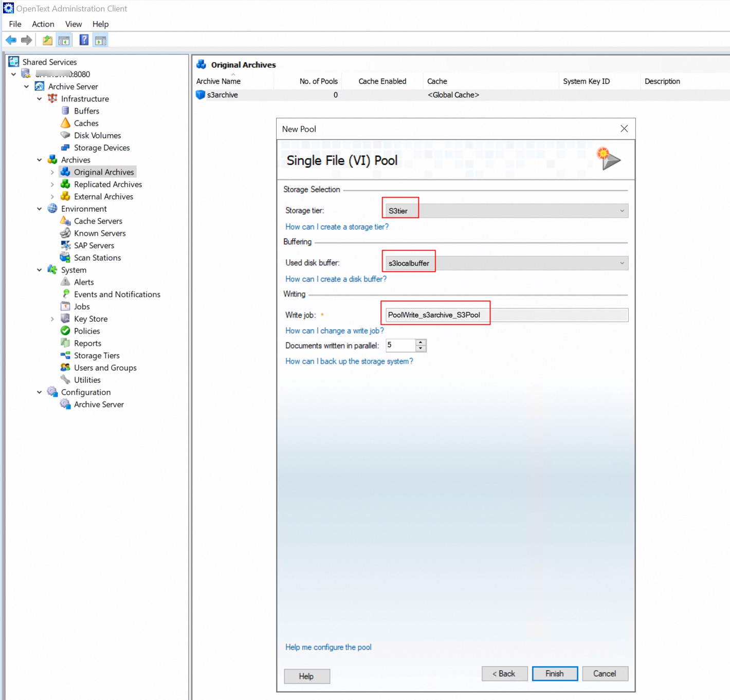Screen dimensions: 730x700
Task: Open 'How can I change a write job?' link
Action: click(335, 330)
